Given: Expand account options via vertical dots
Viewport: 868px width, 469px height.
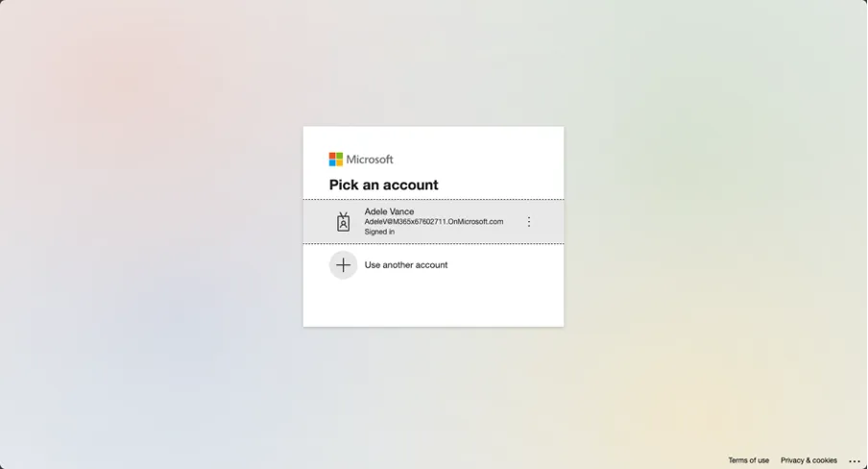Looking at the screenshot, I should point(529,222).
